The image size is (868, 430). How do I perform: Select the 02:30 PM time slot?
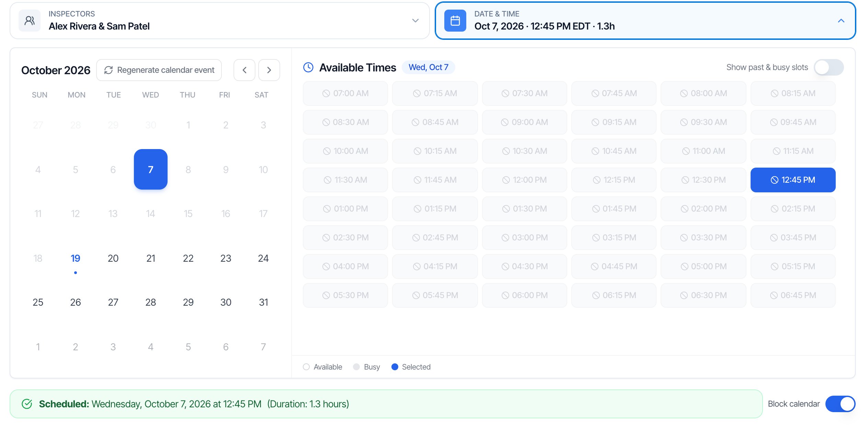(x=345, y=238)
